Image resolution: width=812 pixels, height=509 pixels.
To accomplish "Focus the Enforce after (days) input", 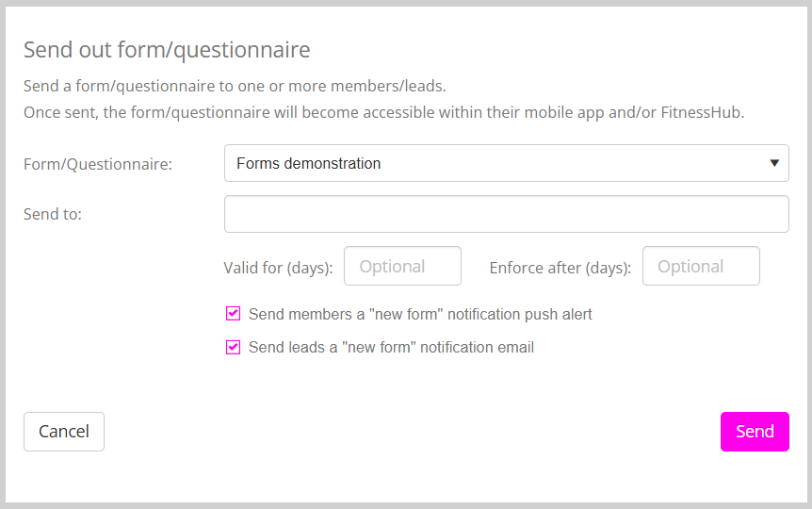I will 701,266.
